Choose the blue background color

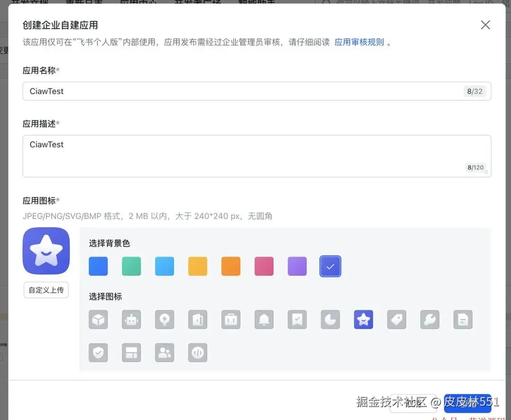click(x=98, y=266)
